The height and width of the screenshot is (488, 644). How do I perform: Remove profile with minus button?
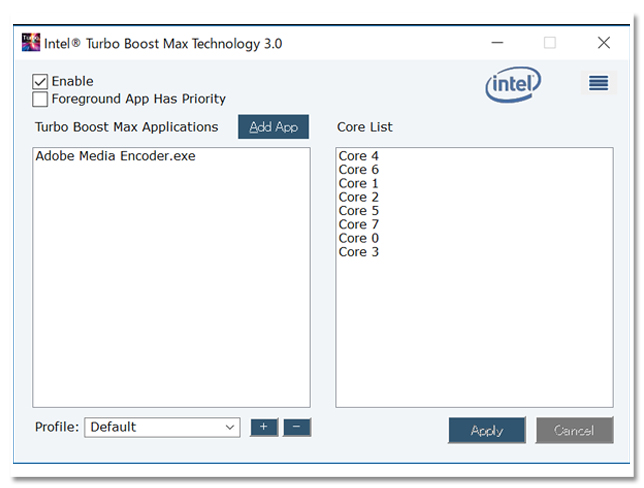tap(297, 427)
